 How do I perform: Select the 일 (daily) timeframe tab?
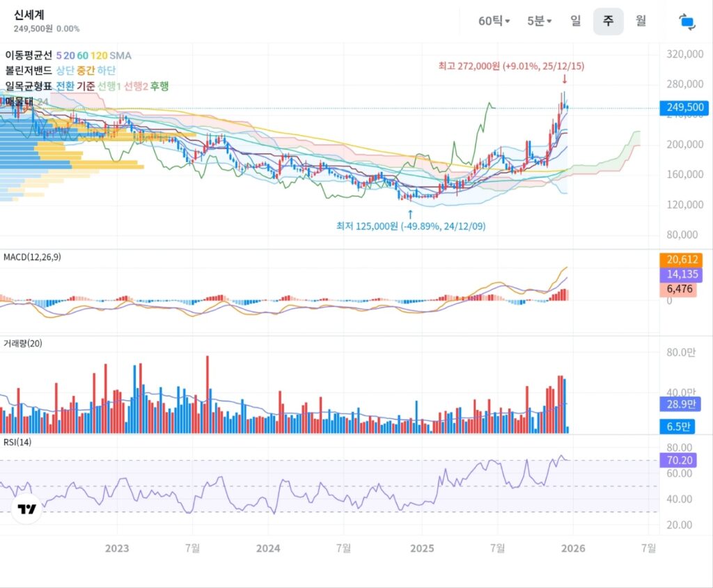point(575,21)
